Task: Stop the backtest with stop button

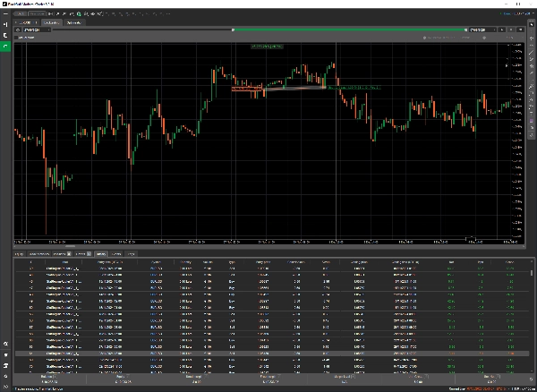Action: [x=511, y=30]
